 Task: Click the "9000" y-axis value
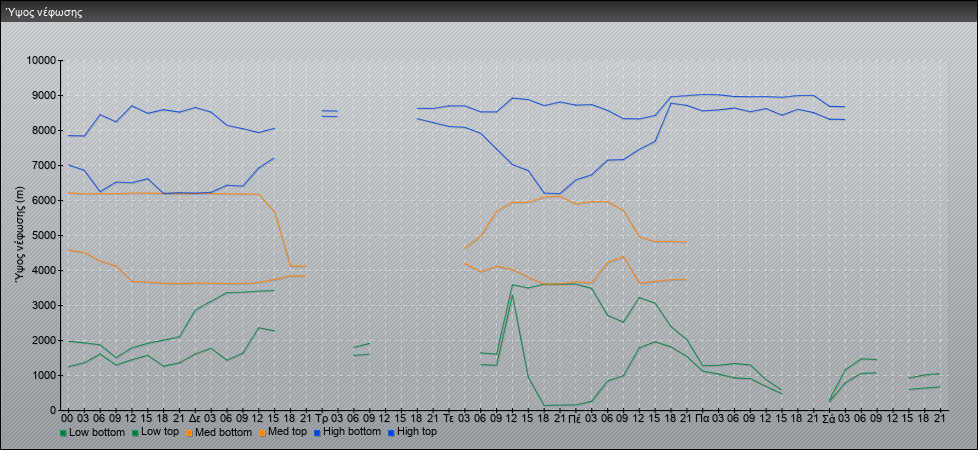46,95
